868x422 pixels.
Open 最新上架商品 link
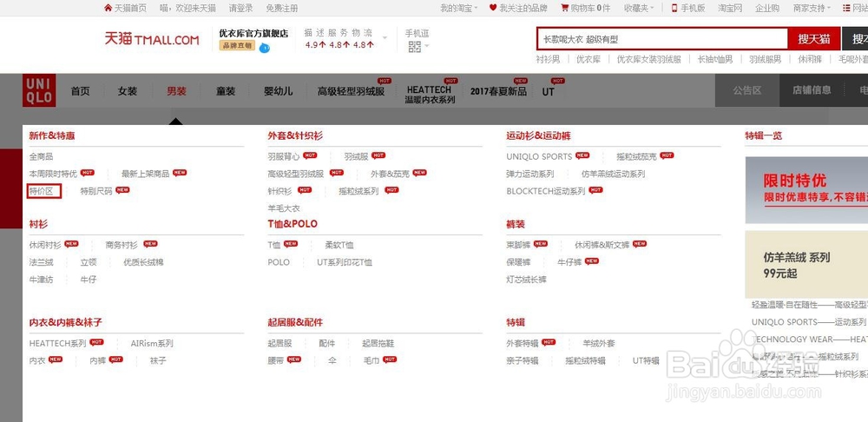(146, 174)
